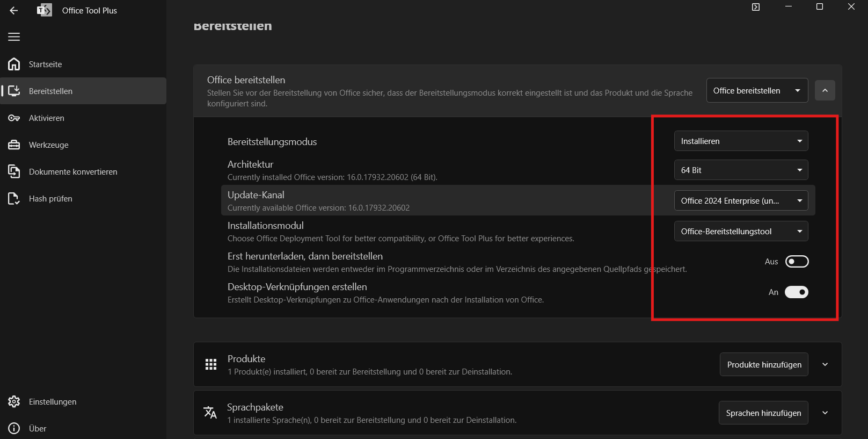Screen dimensions: 868x439
Task: Click the Aktivieren key icon
Action: click(x=14, y=118)
